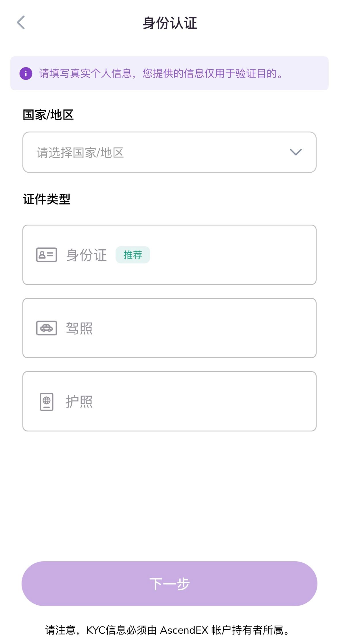Image resolution: width=339 pixels, height=644 pixels.
Task: Click the ID card icon
Action: 46,255
